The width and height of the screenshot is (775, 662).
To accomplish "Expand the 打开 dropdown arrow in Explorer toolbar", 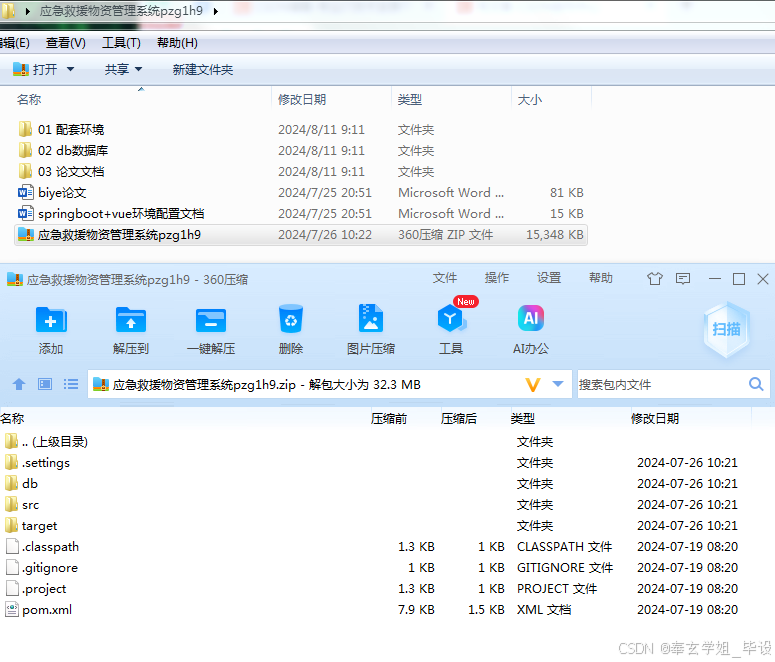I will pos(70,69).
